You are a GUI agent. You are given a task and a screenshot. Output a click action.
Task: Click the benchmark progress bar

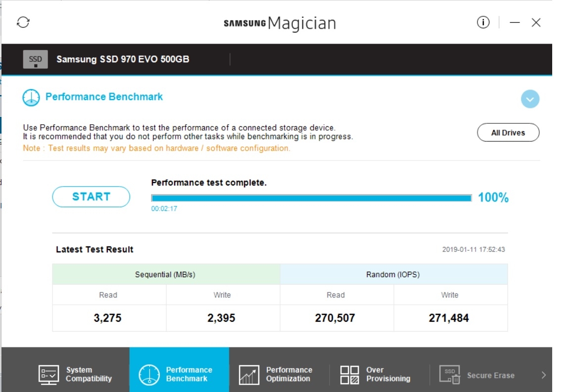click(x=312, y=198)
